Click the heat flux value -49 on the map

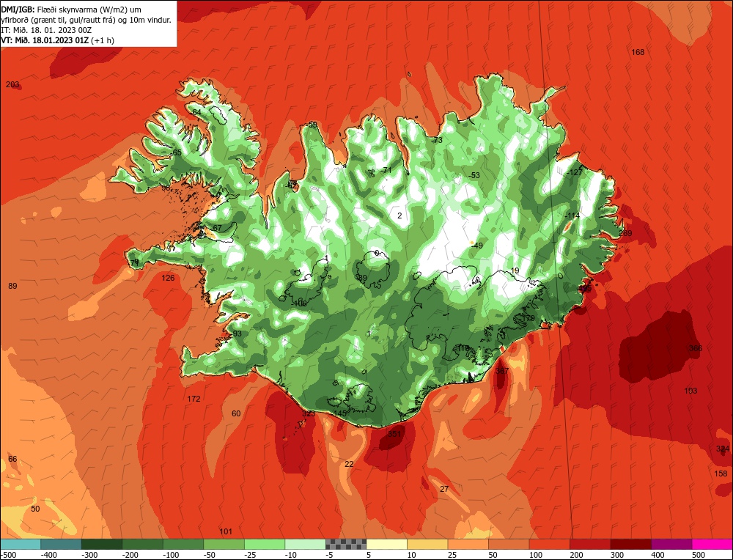pyautogui.click(x=477, y=246)
